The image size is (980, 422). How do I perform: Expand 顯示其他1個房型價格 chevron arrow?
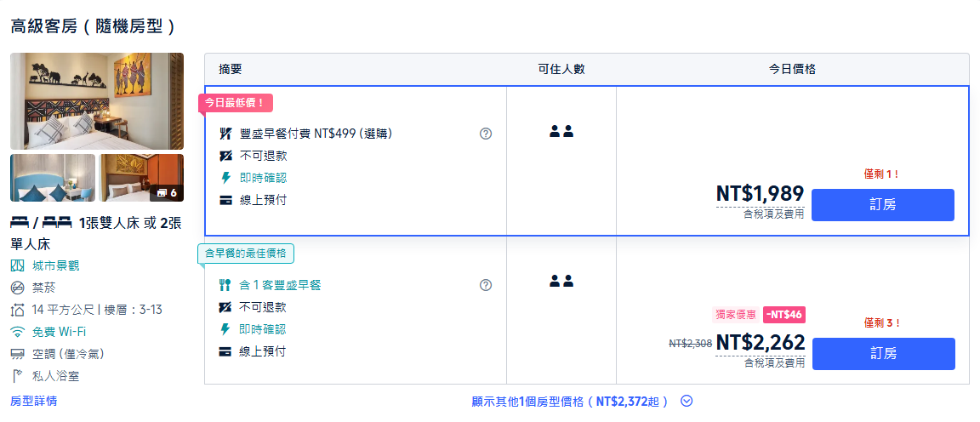point(687,402)
